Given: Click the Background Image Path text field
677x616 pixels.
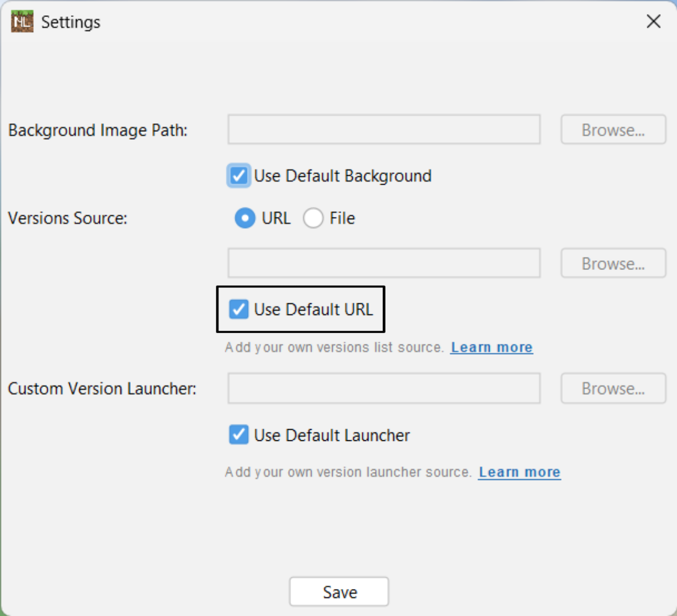Looking at the screenshot, I should (383, 130).
